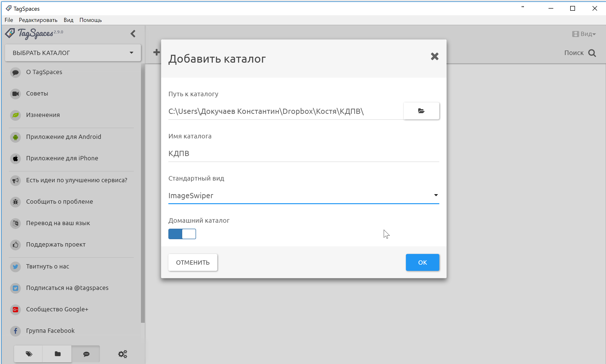Image resolution: width=606 pixels, height=364 pixels.
Task: Open Приложение для iPhone link
Action: (62, 158)
